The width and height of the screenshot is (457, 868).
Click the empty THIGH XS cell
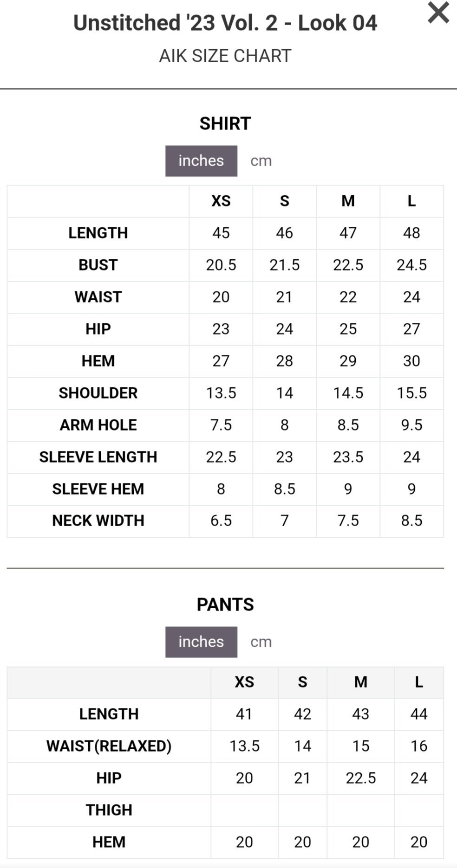coord(244,810)
